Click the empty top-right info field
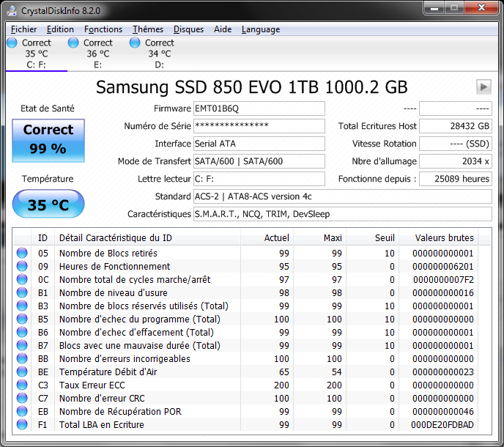Screen dimensions: 504x447 tap(456, 108)
